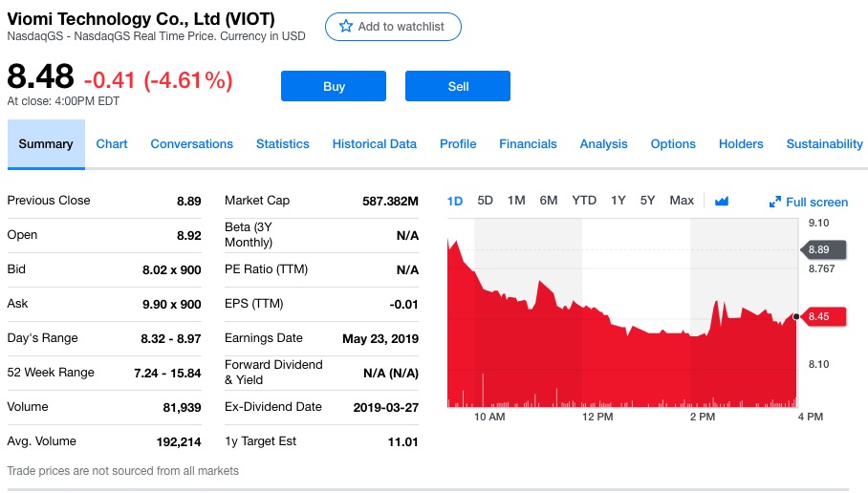Open the Historical Data tab
Viewport: 868px width, 493px height.
coord(374,144)
